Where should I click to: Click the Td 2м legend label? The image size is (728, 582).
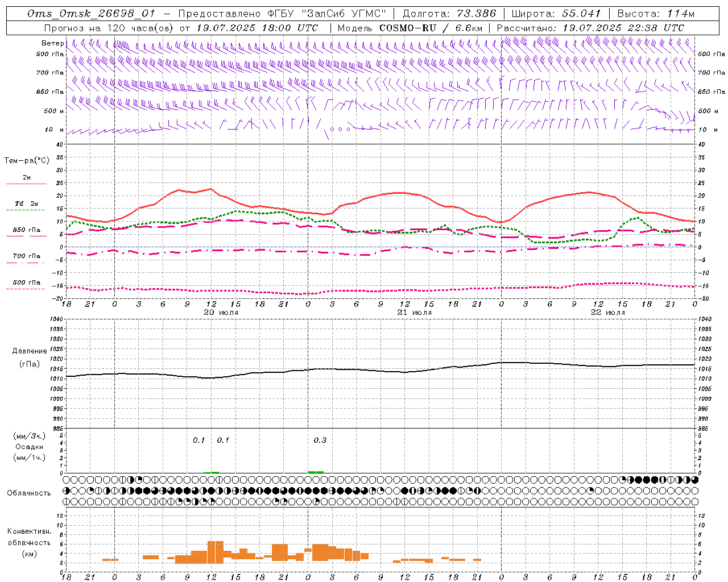26,203
